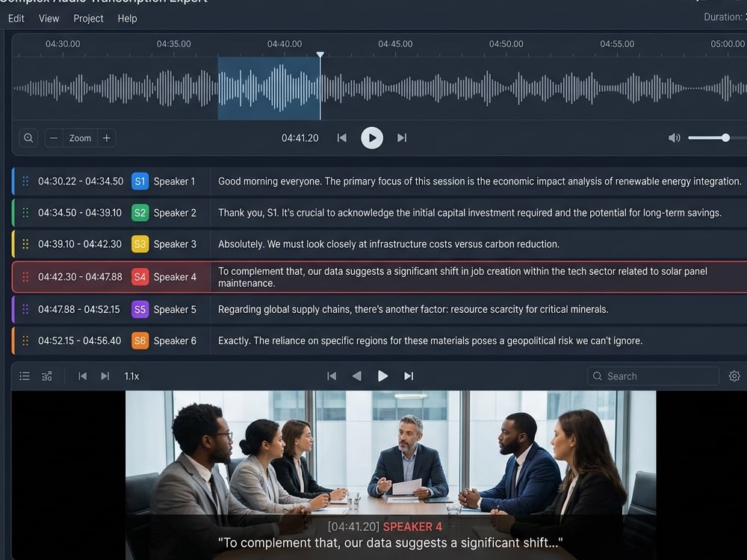The height and width of the screenshot is (560, 747).
Task: Click the green S2 speaker badge
Action: tap(140, 213)
